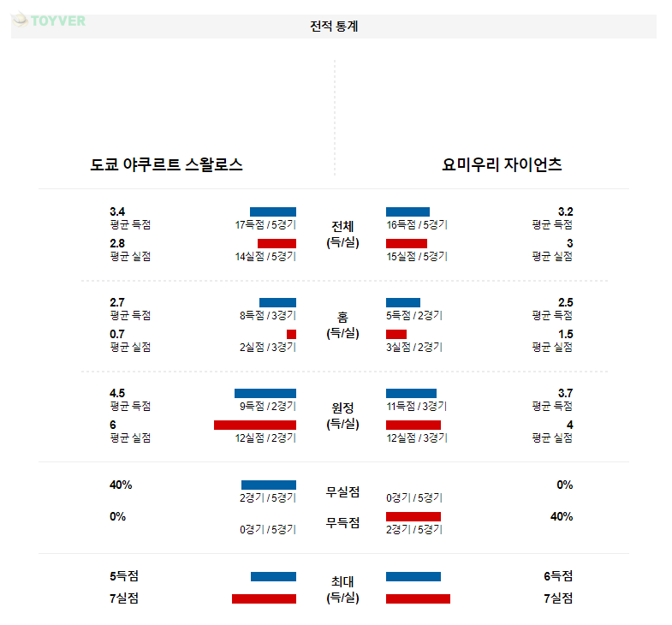The image size is (672, 625).
Task: Click the red bar above 14실점 / 5경기
Action: click(277, 243)
